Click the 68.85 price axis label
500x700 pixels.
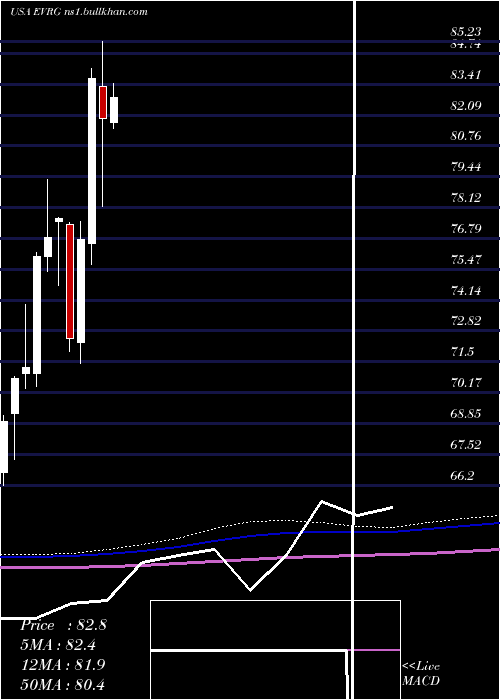(x=466, y=414)
